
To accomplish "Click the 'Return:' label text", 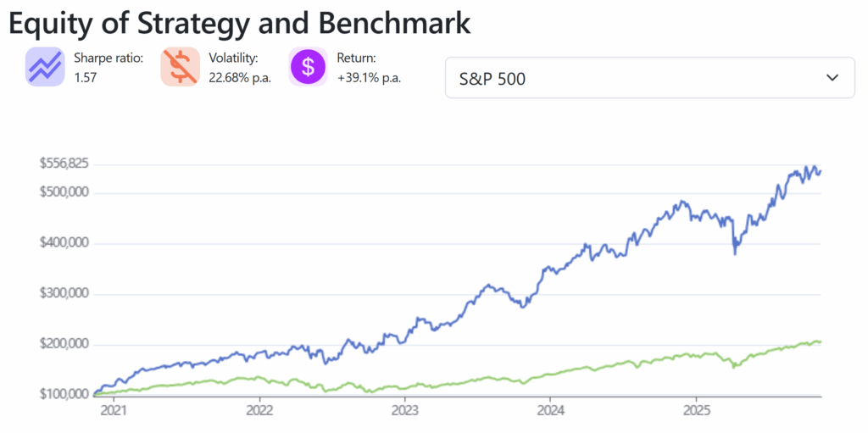I will [x=358, y=58].
